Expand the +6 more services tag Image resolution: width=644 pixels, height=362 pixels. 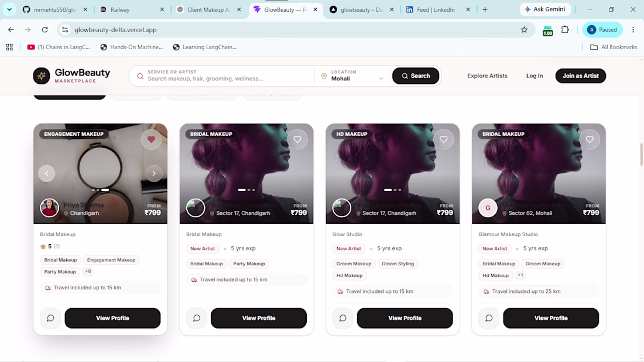tap(88, 272)
